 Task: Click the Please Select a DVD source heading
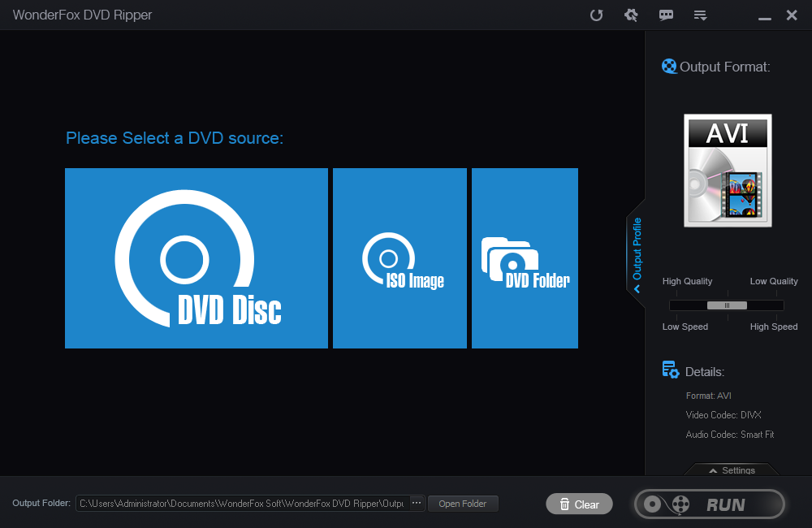[175, 138]
